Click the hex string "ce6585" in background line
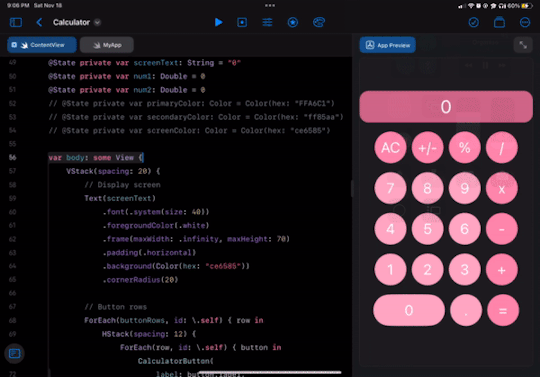Image resolution: width=540 pixels, height=377 pixels. tap(222, 266)
